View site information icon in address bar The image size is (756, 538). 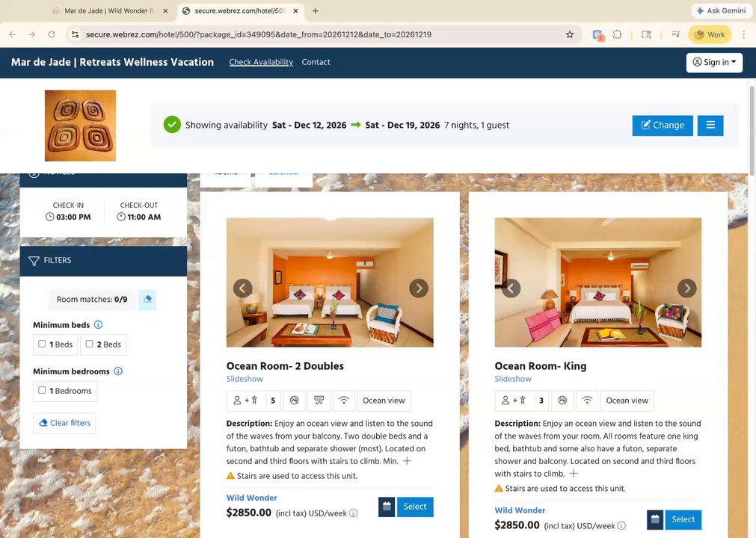tap(75, 34)
